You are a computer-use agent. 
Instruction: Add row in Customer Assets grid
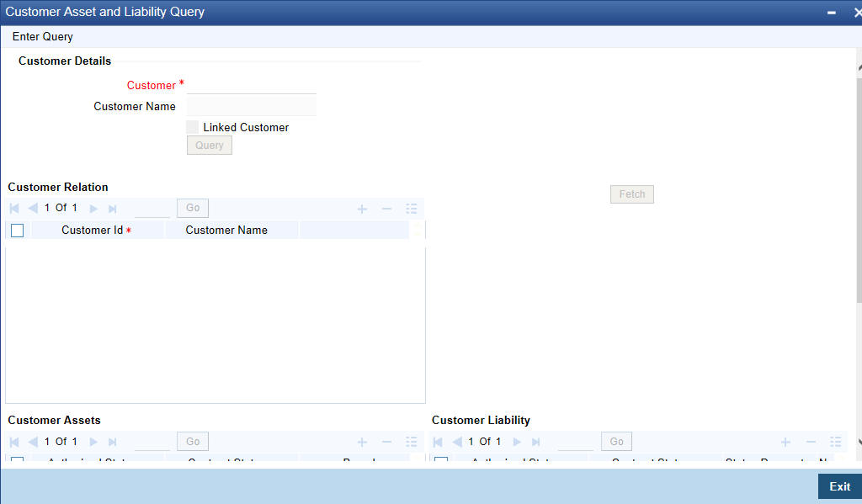(x=362, y=442)
